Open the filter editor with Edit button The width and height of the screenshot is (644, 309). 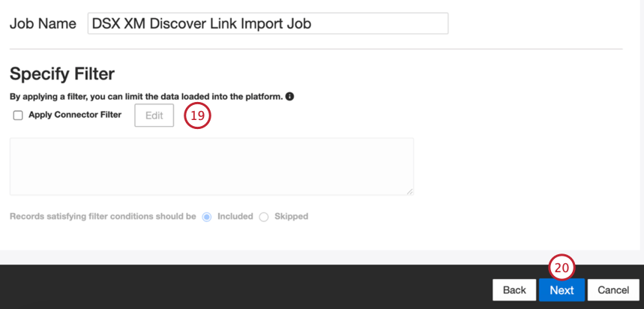[x=154, y=115]
